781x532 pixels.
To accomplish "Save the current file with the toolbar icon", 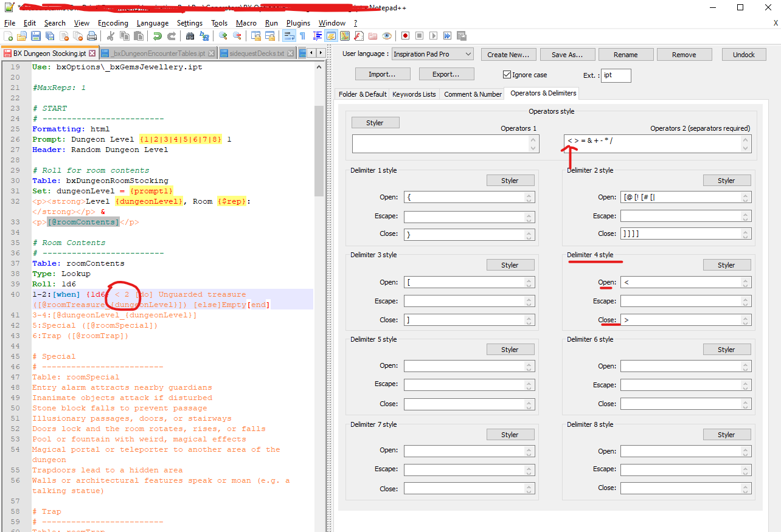I will click(x=36, y=36).
